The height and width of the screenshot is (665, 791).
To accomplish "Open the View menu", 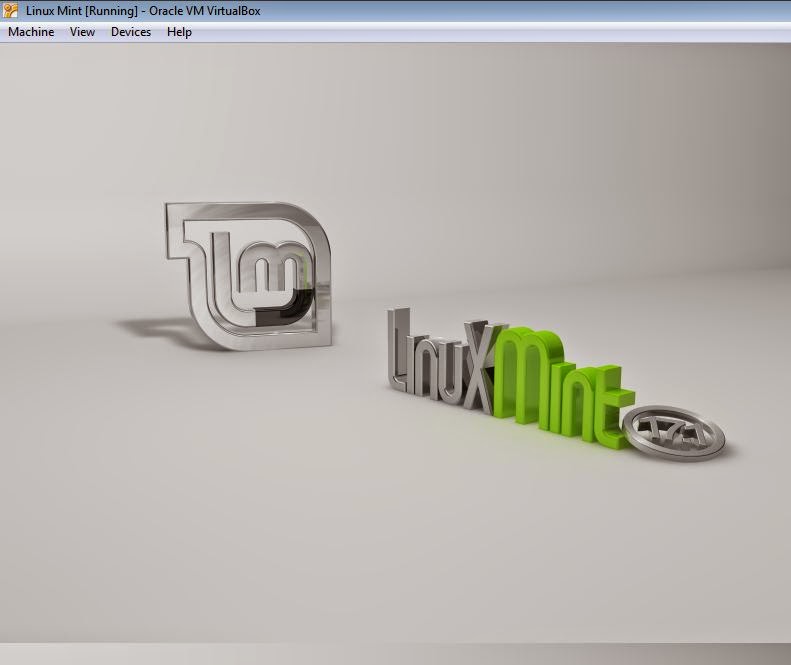I will click(x=82, y=32).
